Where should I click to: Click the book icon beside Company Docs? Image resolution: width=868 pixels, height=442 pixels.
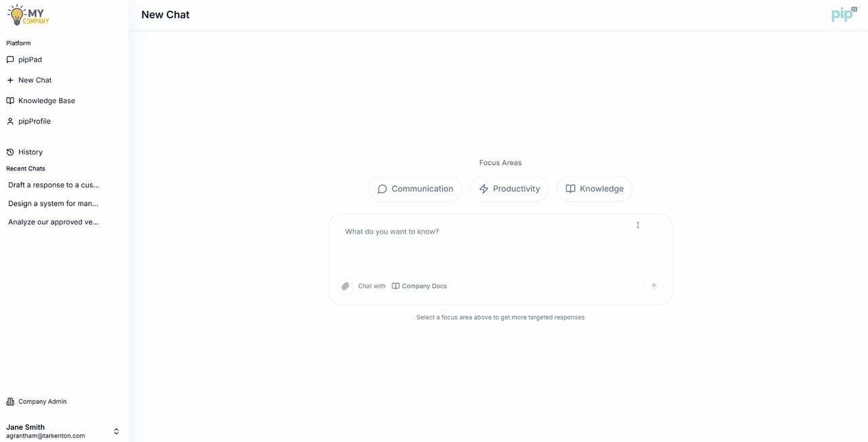(x=396, y=287)
